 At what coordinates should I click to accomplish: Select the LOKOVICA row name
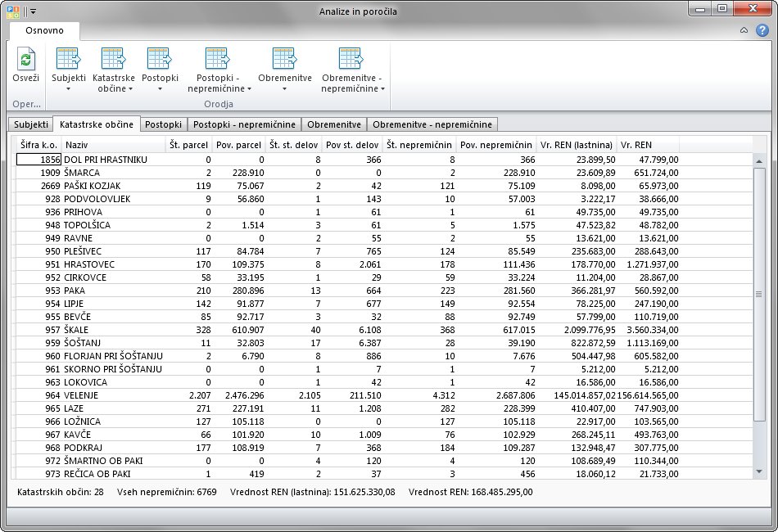click(85, 382)
